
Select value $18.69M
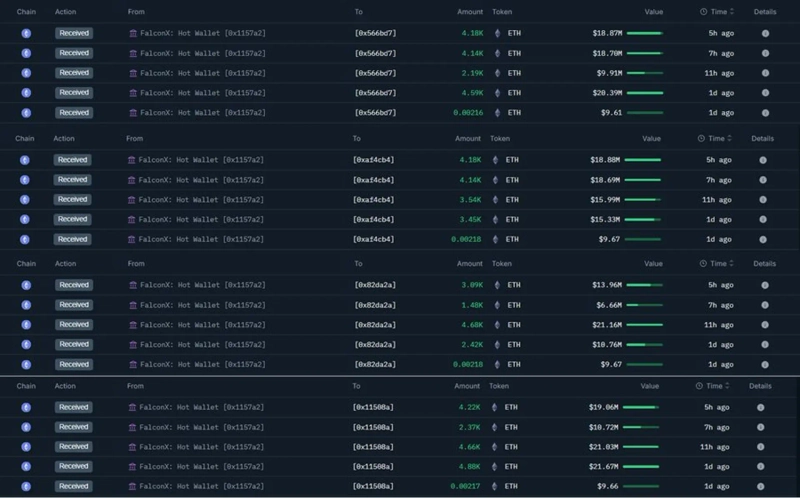tap(605, 180)
